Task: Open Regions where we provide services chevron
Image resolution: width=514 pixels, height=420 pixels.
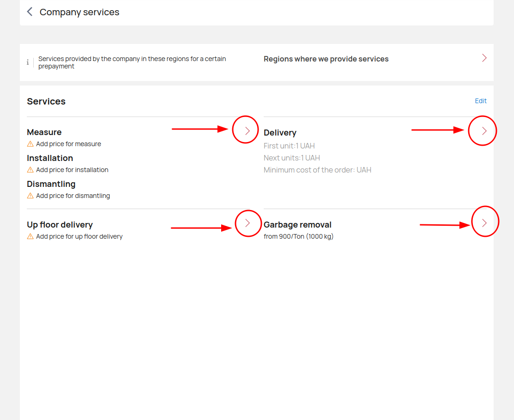Action: tap(484, 58)
